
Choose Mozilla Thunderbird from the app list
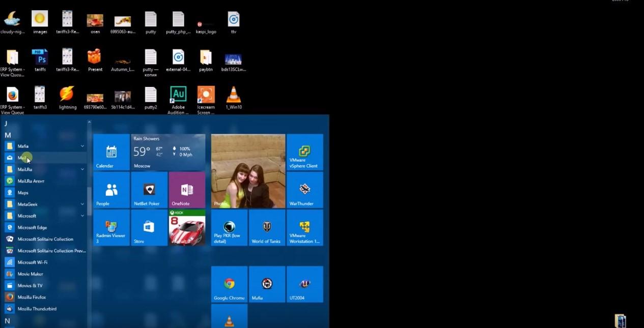click(37, 309)
